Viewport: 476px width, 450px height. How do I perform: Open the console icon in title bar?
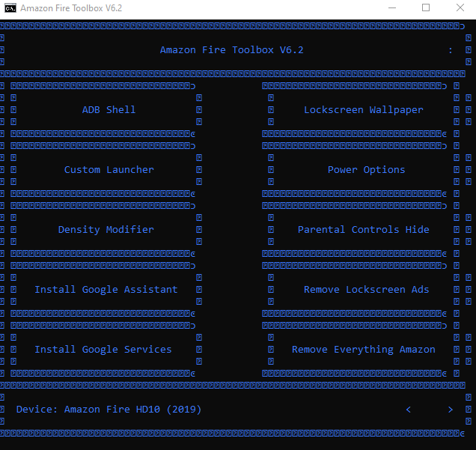click(x=10, y=8)
